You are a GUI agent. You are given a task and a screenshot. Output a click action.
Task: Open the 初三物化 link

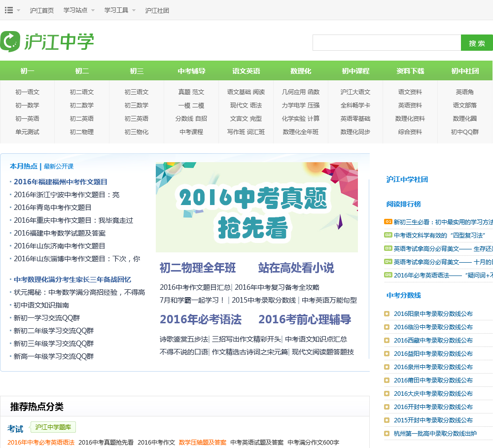click(x=137, y=132)
